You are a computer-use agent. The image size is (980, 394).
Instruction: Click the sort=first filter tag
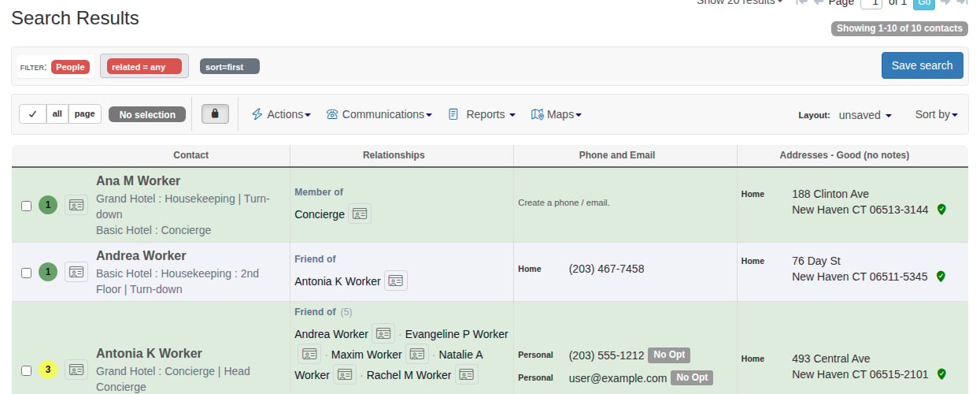click(x=229, y=67)
